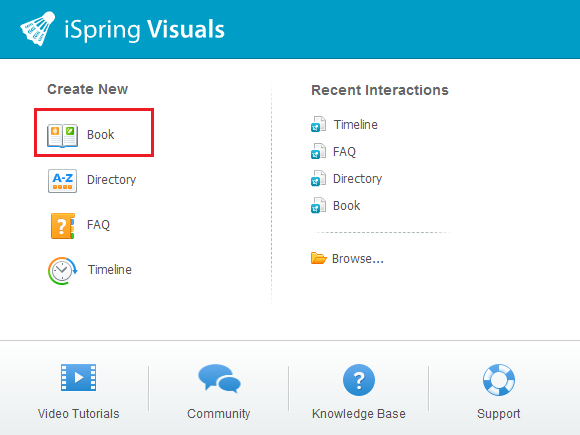Click the orange FAQ question-mark icon
The image size is (580, 435).
point(62,226)
